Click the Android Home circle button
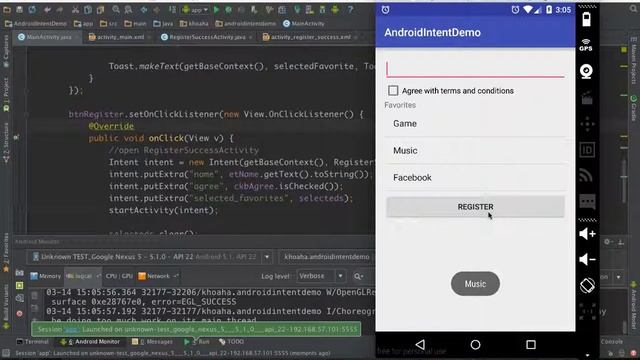 (475, 344)
